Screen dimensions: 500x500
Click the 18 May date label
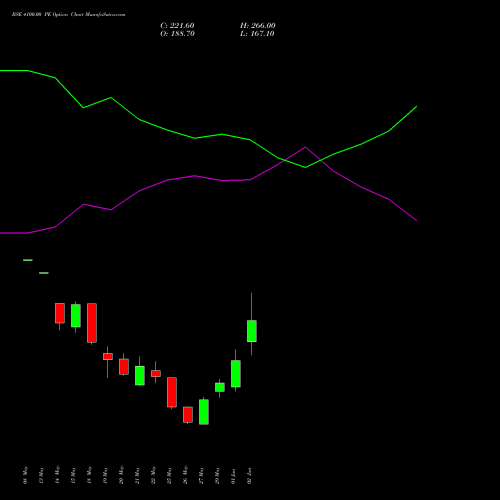90,475
